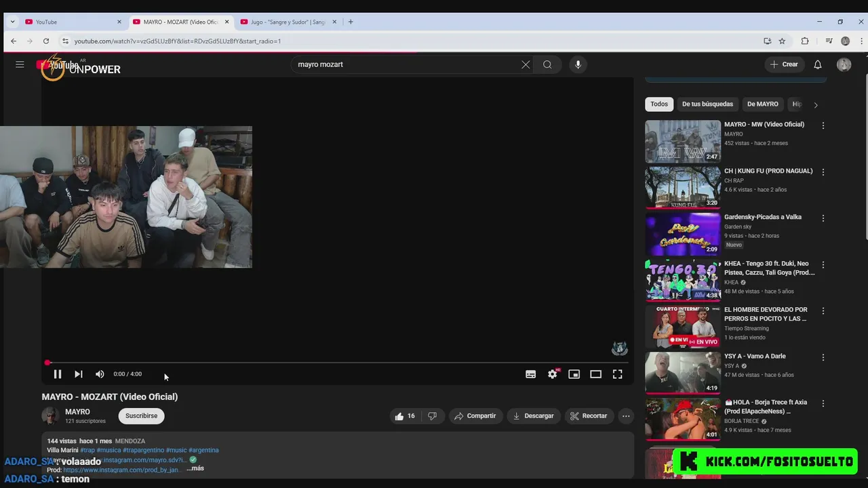Open the channel watermark on the video
The height and width of the screenshot is (488, 868).
click(619, 348)
